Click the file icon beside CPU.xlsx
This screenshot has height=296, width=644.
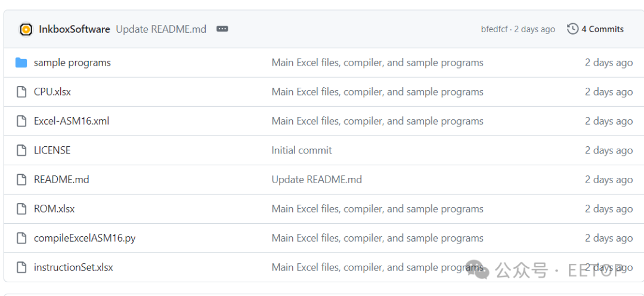click(21, 92)
